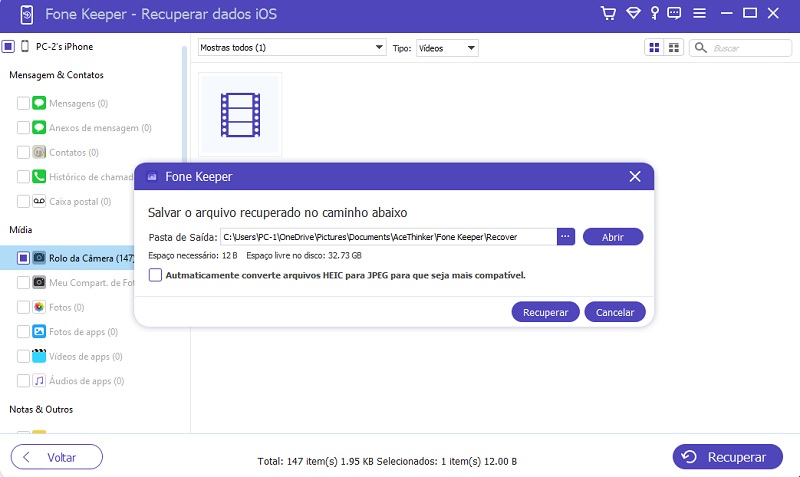This screenshot has width=800, height=477.
Task: Click the Mensagens green bubble icon
Action: 39,103
